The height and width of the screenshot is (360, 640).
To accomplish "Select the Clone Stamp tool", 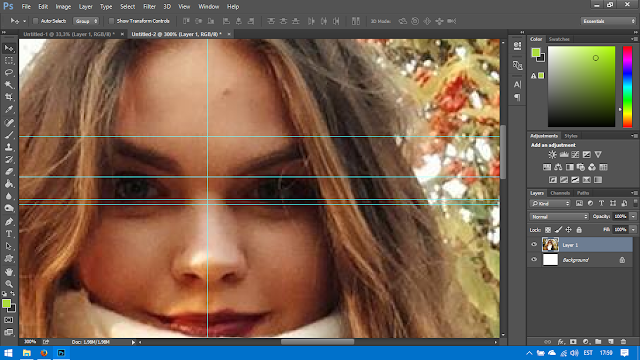I will click(9, 147).
